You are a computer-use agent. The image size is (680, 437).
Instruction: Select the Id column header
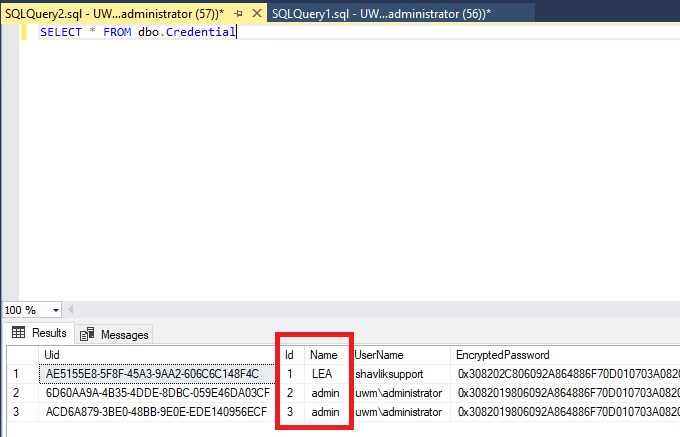(290, 355)
